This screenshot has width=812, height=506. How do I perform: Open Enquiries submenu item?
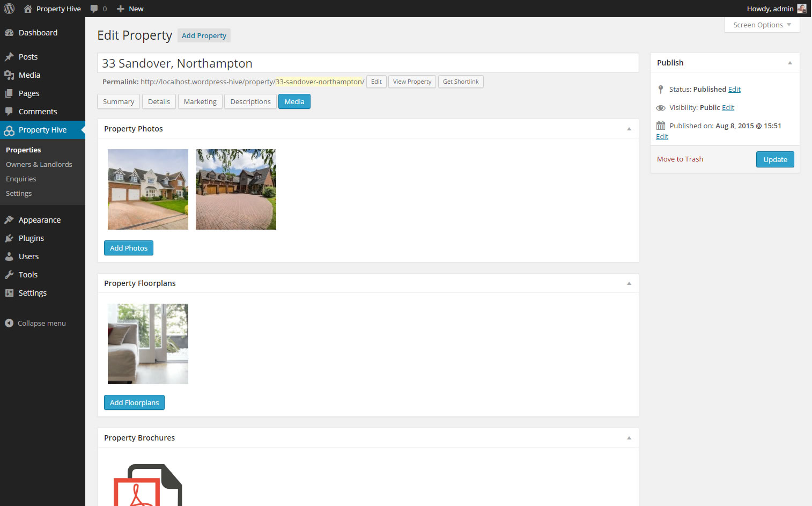(x=21, y=179)
